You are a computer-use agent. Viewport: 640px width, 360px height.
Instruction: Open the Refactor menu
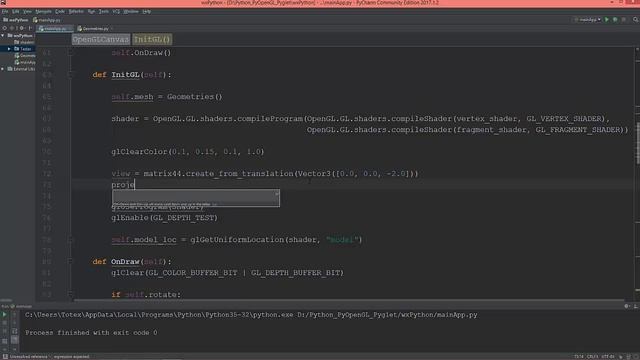(76, 11)
